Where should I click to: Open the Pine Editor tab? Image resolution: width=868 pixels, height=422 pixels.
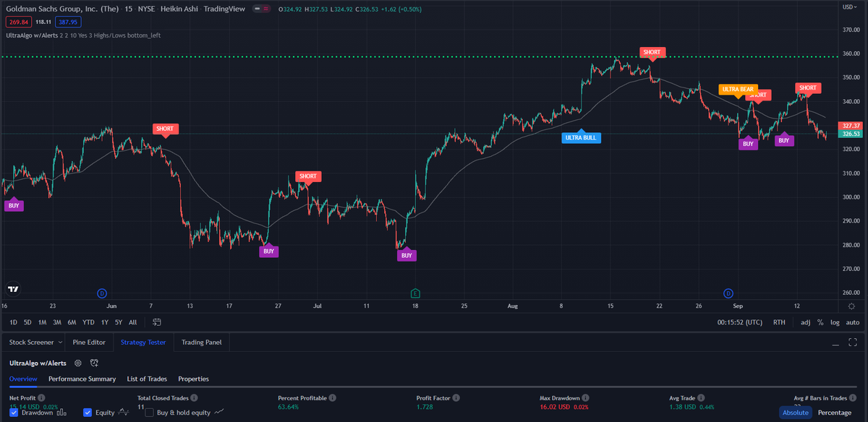point(90,343)
